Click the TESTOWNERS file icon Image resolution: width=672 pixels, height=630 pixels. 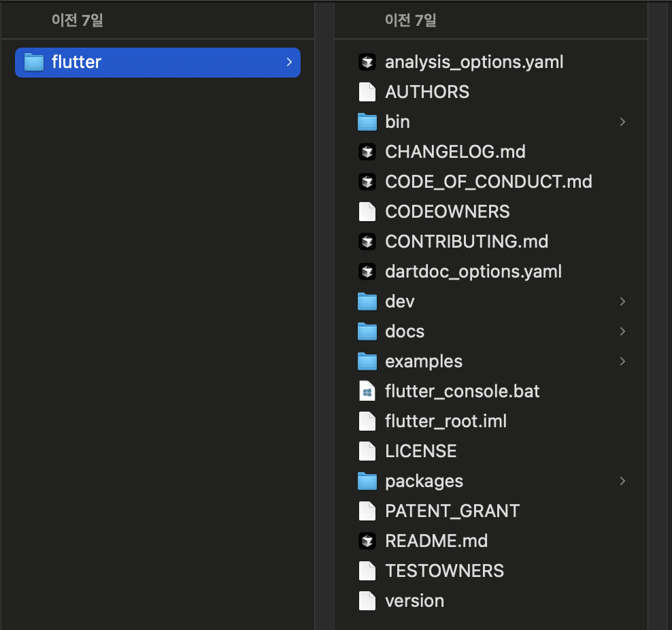pyautogui.click(x=367, y=571)
